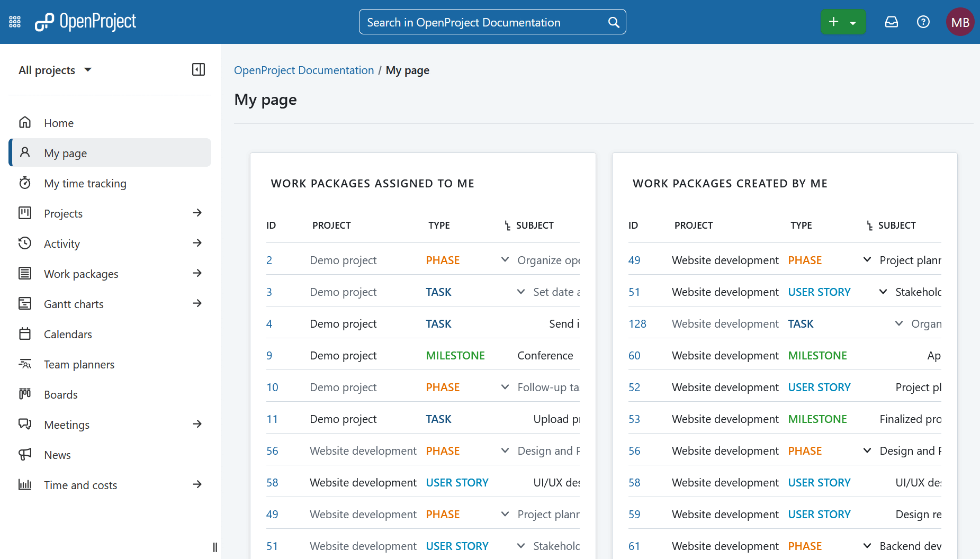Open the modules grid menu

tap(14, 22)
